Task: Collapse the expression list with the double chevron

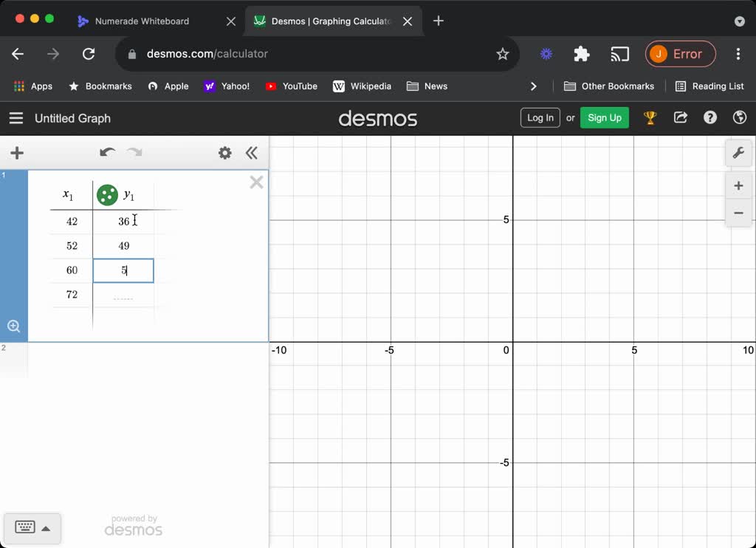Action: tap(252, 153)
